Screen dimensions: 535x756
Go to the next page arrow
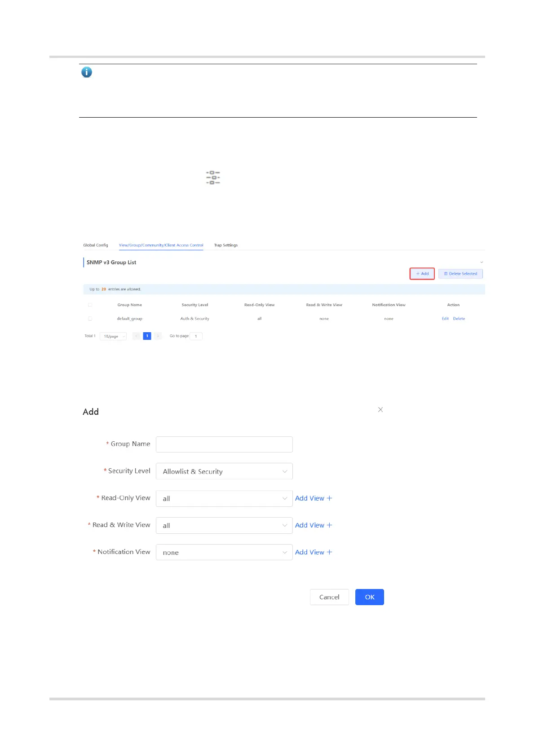[x=158, y=336]
